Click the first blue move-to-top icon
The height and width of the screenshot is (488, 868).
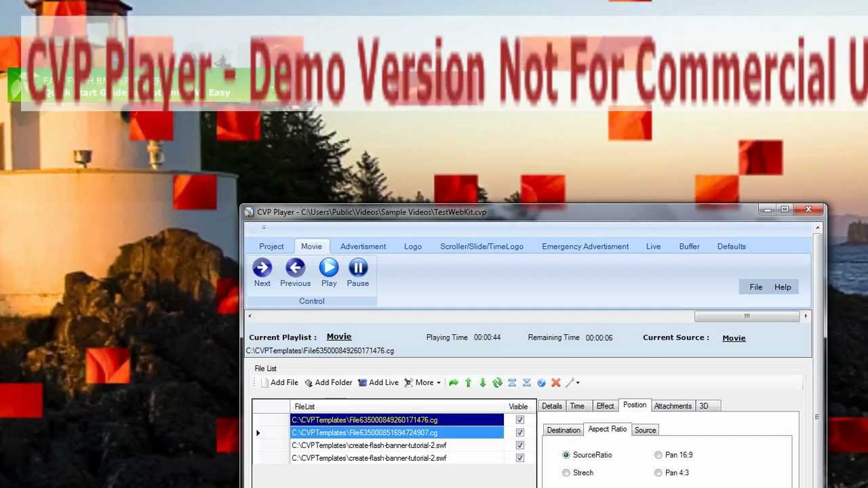click(512, 383)
